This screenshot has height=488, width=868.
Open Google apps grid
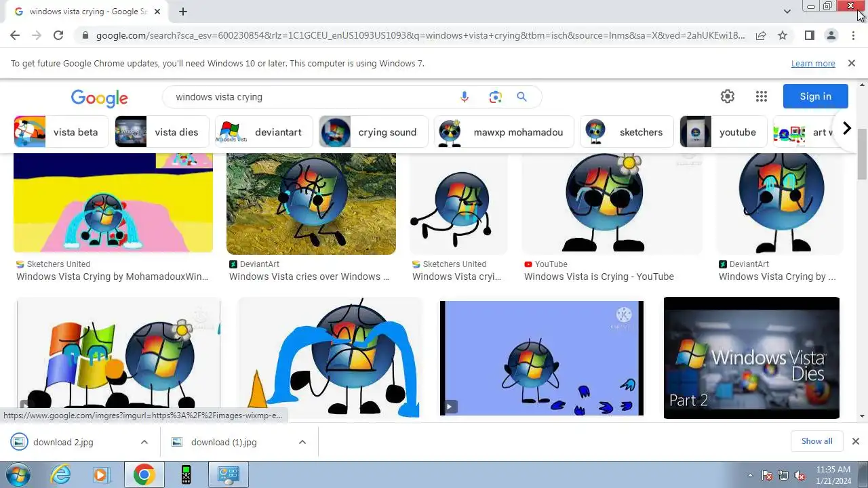tap(761, 96)
